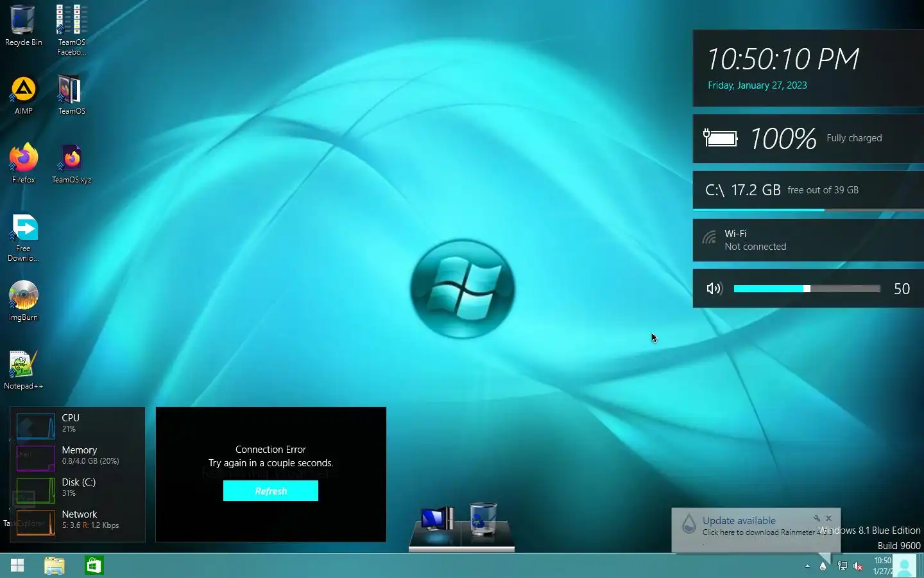Click the Rainmeter tray icon

[x=823, y=566]
